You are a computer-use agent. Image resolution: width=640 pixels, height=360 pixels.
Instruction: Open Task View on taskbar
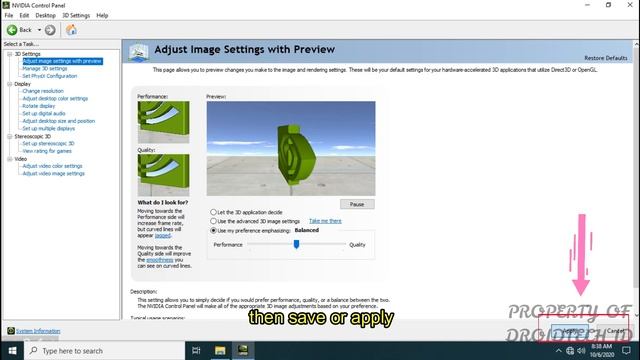coord(196,351)
